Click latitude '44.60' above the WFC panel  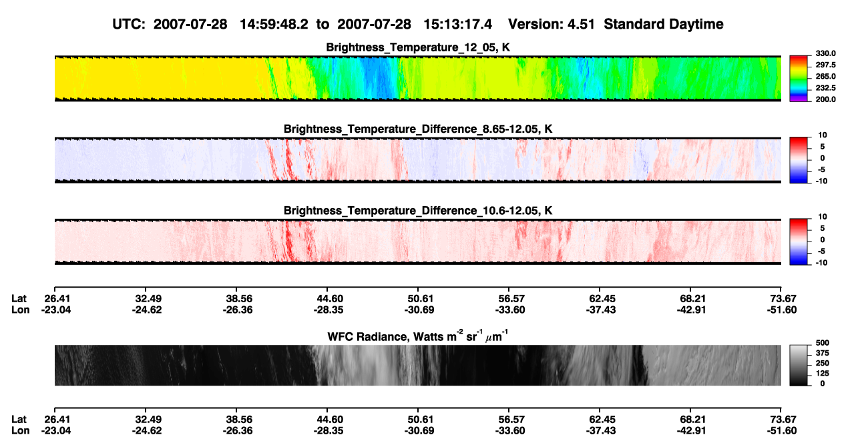point(331,298)
